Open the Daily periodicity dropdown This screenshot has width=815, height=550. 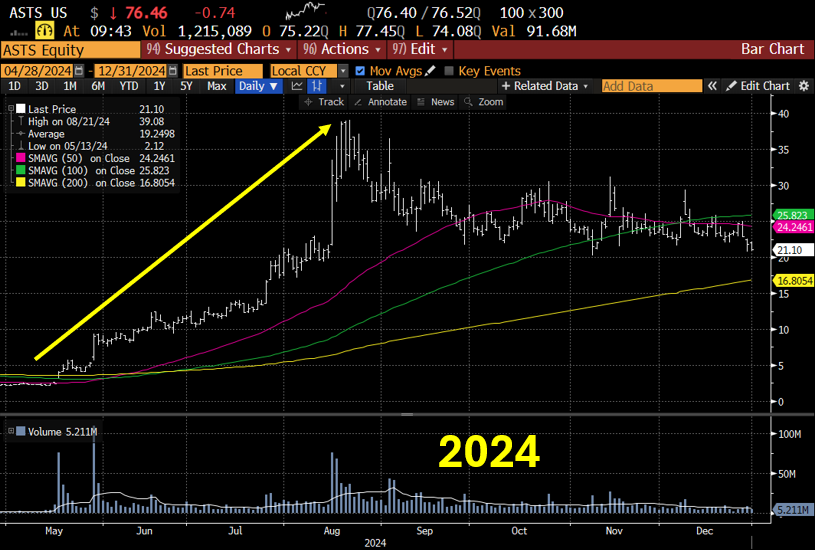tap(258, 86)
